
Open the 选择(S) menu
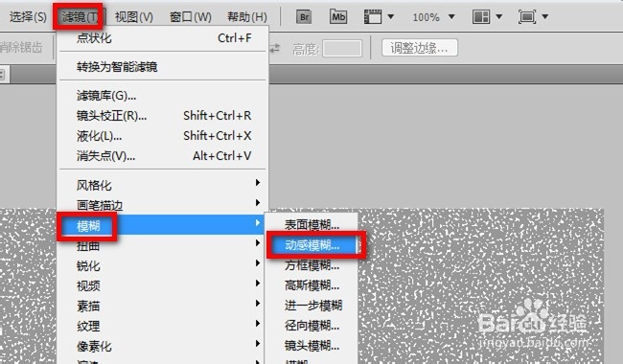tap(28, 17)
